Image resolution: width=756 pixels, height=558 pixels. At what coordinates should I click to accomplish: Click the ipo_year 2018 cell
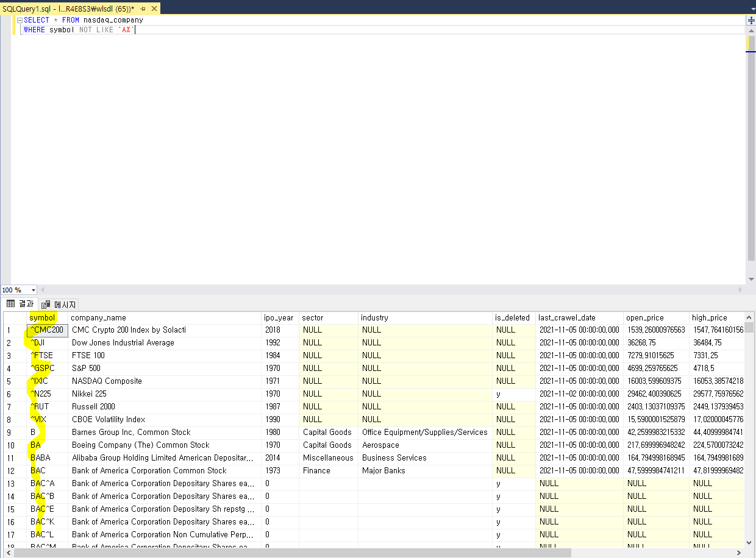(280, 330)
